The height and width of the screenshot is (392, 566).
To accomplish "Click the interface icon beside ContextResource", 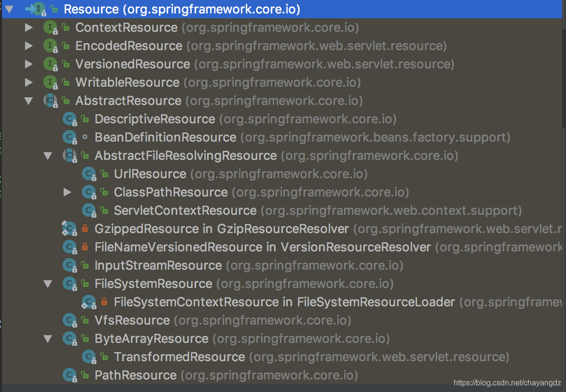I will pos(50,28).
